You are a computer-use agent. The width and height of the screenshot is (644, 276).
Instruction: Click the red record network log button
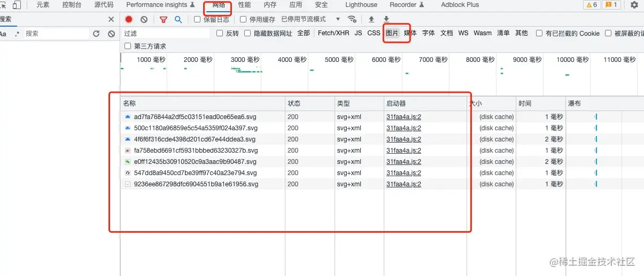tap(129, 19)
